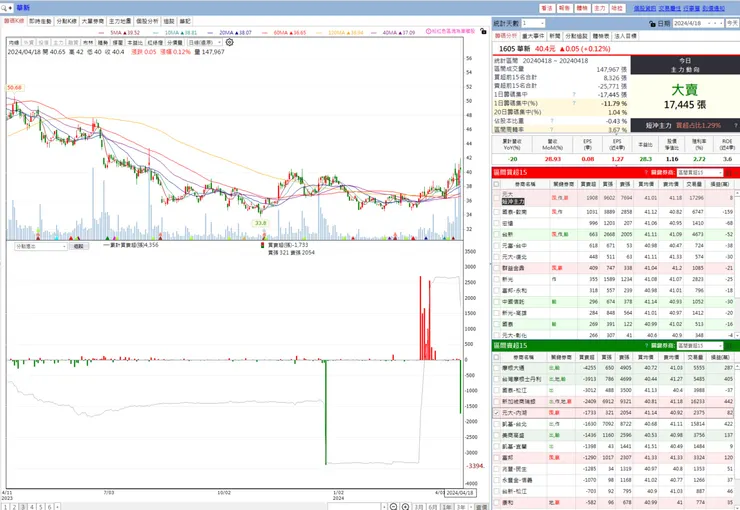The height and width of the screenshot is (510, 740).
Task: Click the 1605 華新 stock title
Action: 514,49
